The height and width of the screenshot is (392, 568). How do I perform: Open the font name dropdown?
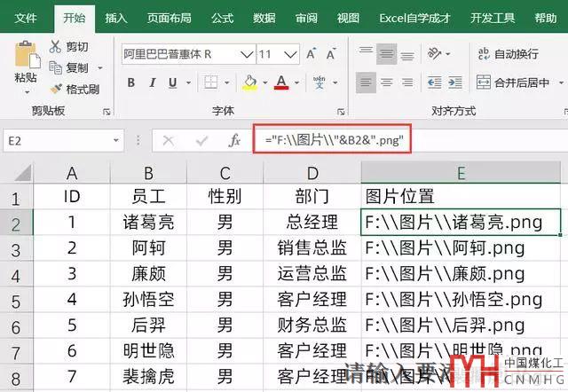(x=247, y=54)
